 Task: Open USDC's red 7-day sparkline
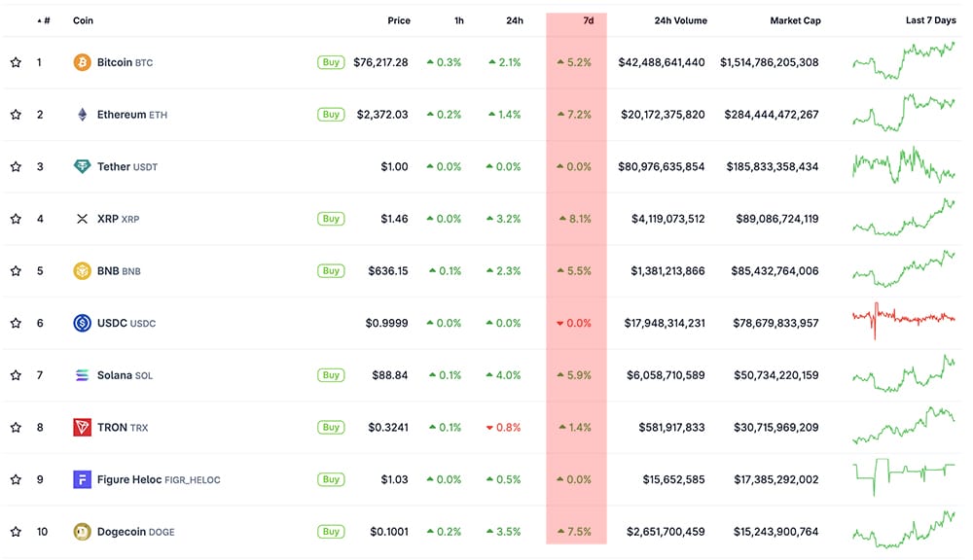[x=904, y=320]
